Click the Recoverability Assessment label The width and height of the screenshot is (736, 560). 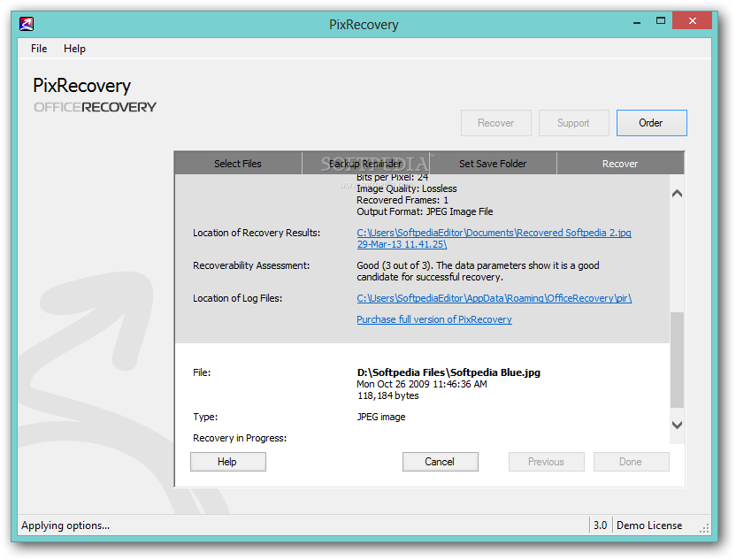point(251,265)
